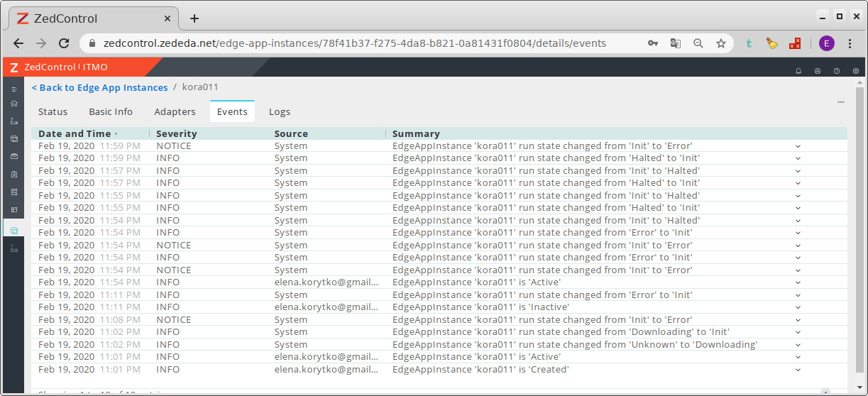Switch to the Logs tab

point(279,111)
